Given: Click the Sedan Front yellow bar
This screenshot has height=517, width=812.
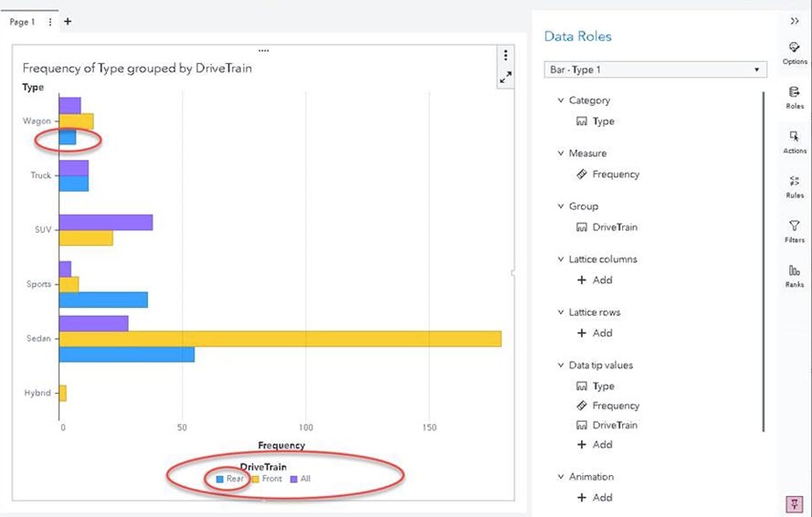Looking at the screenshot, I should tap(280, 339).
